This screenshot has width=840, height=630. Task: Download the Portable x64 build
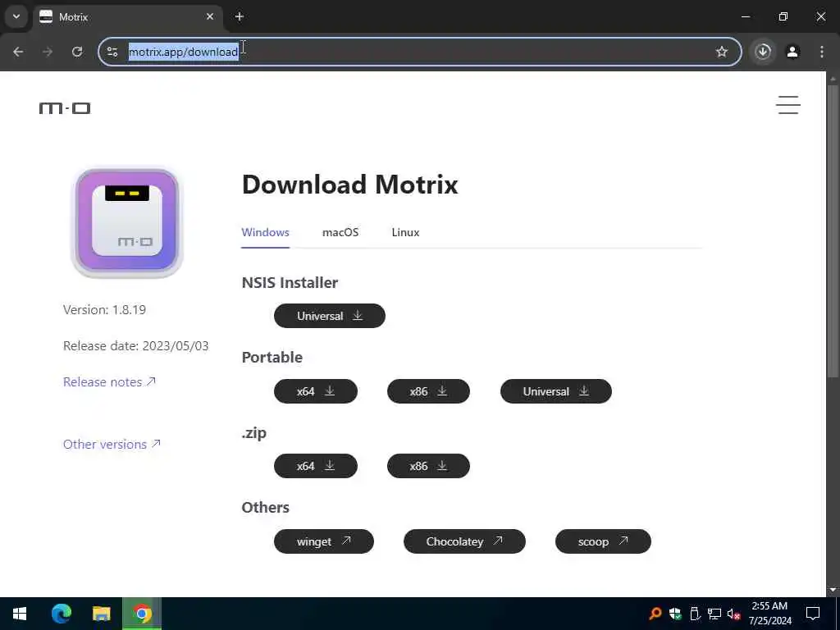click(x=316, y=391)
